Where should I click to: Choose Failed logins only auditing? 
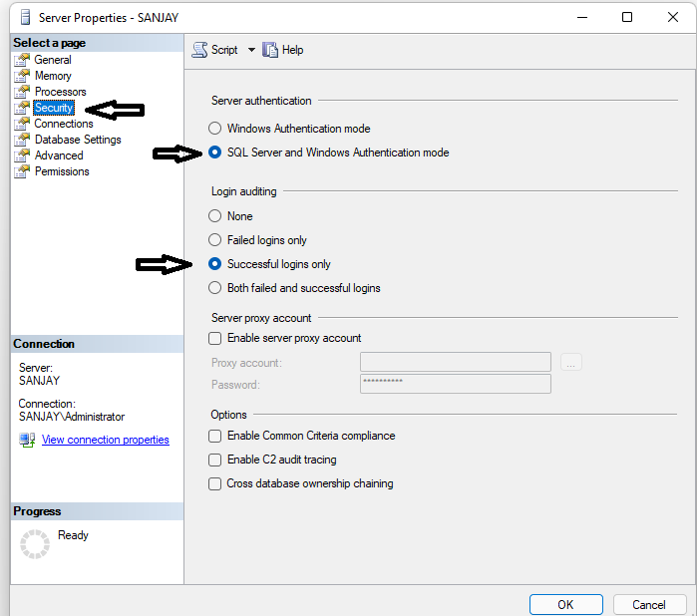(215, 240)
